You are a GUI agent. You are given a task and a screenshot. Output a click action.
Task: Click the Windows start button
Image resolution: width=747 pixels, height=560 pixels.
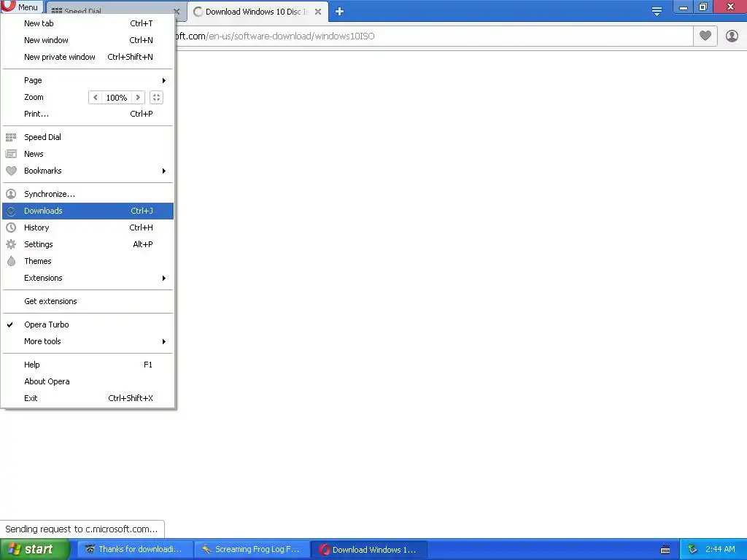pos(35,550)
